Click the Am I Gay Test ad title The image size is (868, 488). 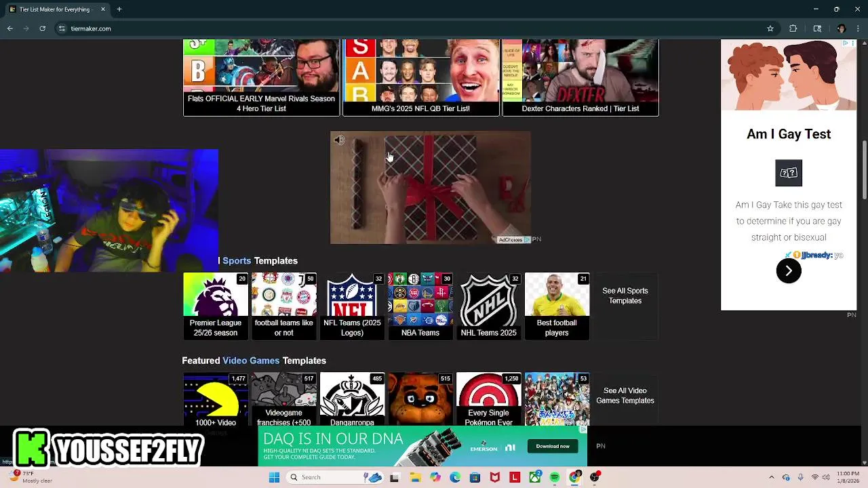(789, 134)
